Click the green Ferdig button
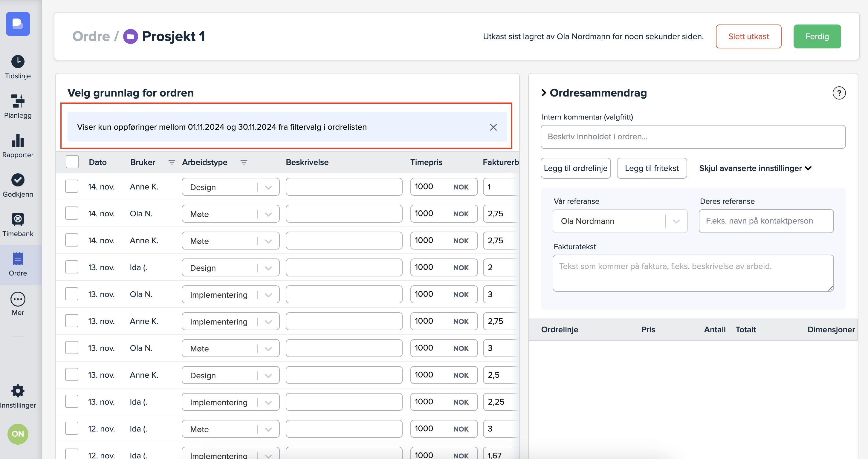Screen dimensions: 868x459 tap(817, 36)
